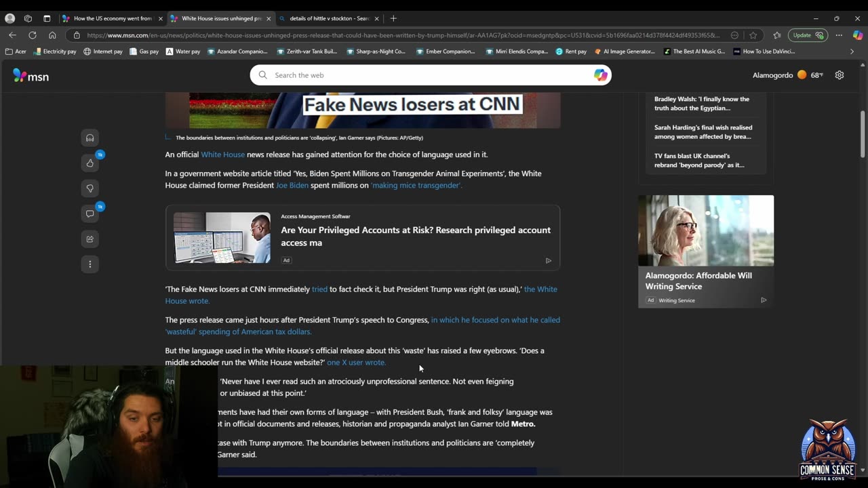The image size is (868, 488).
Task: Reload the page with the refresh icon
Action: pyautogui.click(x=32, y=35)
